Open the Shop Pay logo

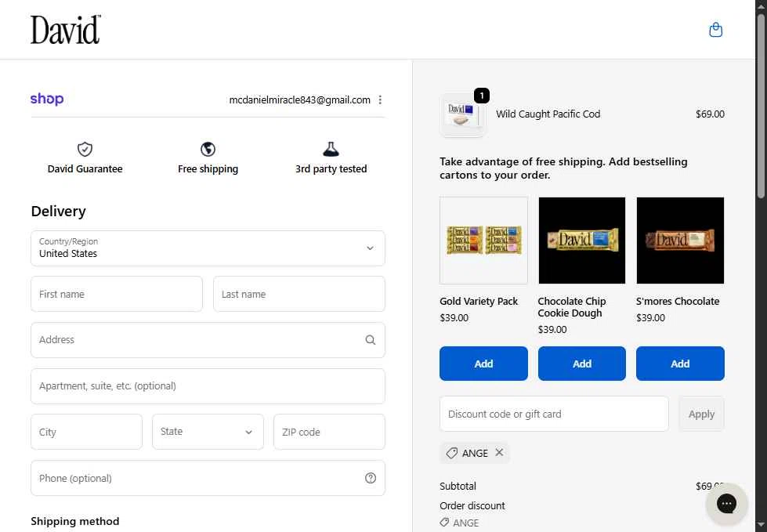(x=47, y=99)
